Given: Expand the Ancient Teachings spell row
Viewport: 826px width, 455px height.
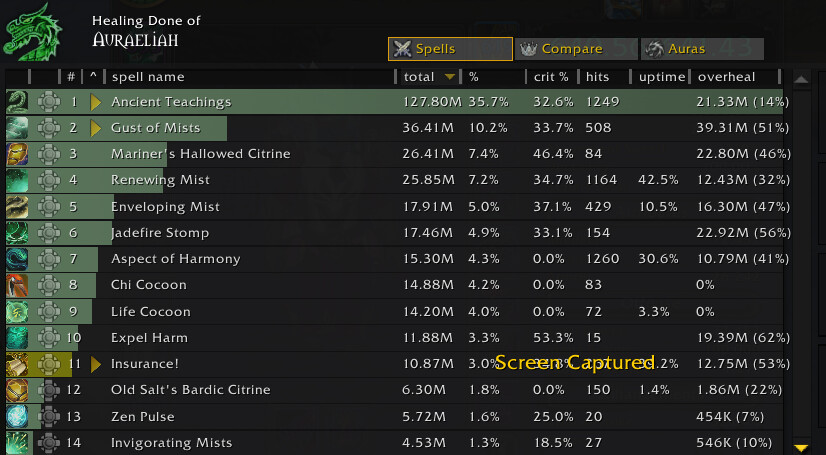Looking at the screenshot, I should [x=96, y=102].
